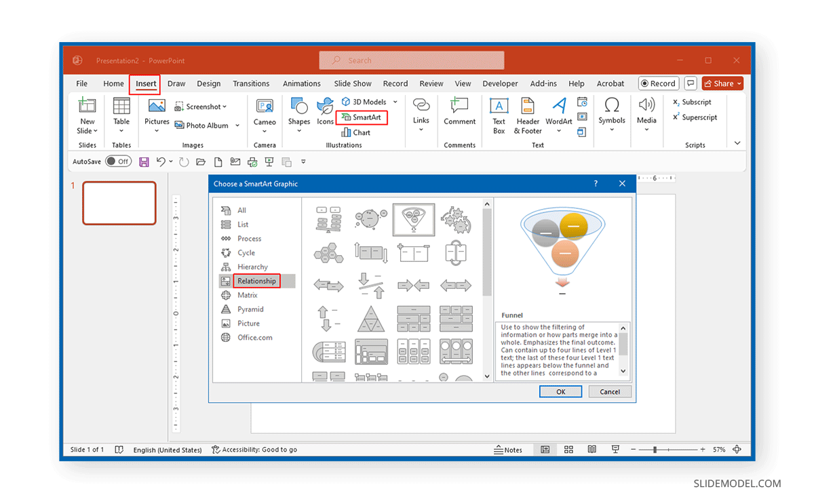
Task: Create a new blank presentation from Quick Access
Action: [x=218, y=162]
